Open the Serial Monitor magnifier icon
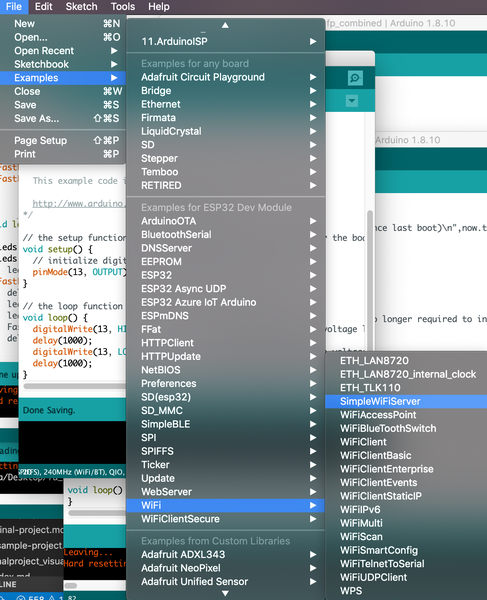 point(355,78)
